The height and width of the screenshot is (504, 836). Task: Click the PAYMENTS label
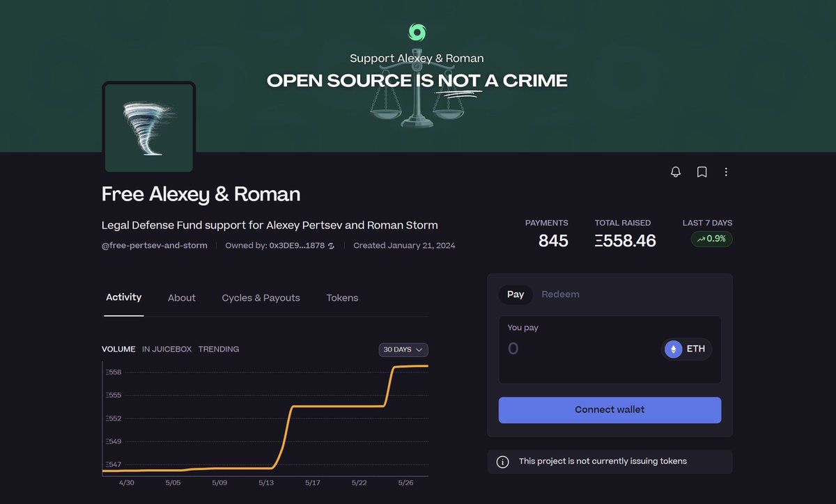(x=547, y=223)
